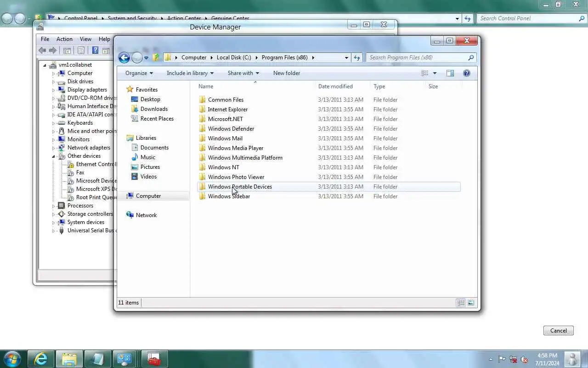The width and height of the screenshot is (588, 368).
Task: Select Fax under Other devices
Action: pos(80,172)
